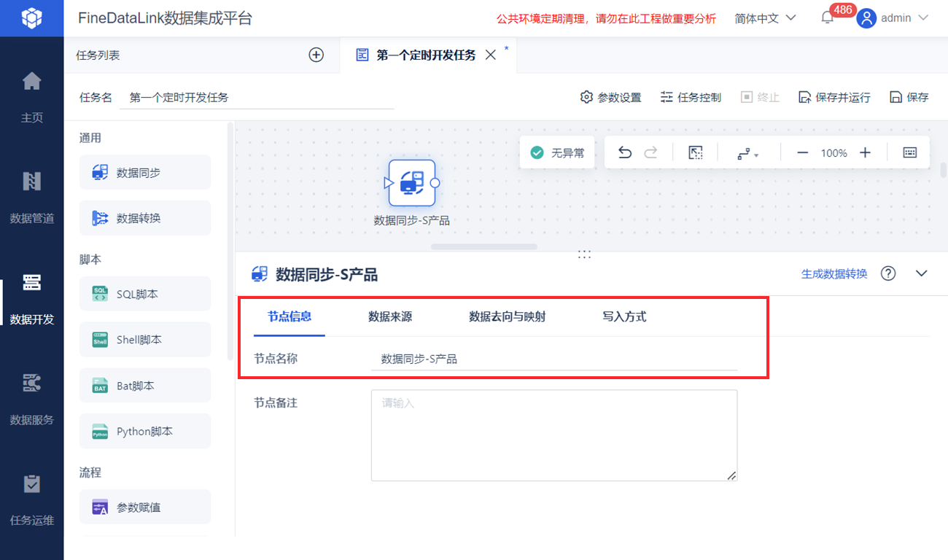Undo the last canvas action
The height and width of the screenshot is (560, 948).
[624, 152]
